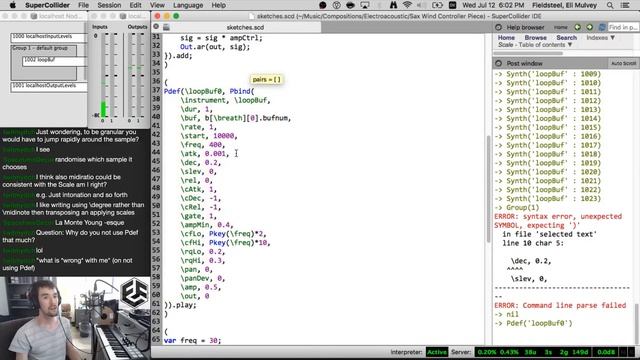Click the \freq, 400 line in editor

(x=202, y=144)
